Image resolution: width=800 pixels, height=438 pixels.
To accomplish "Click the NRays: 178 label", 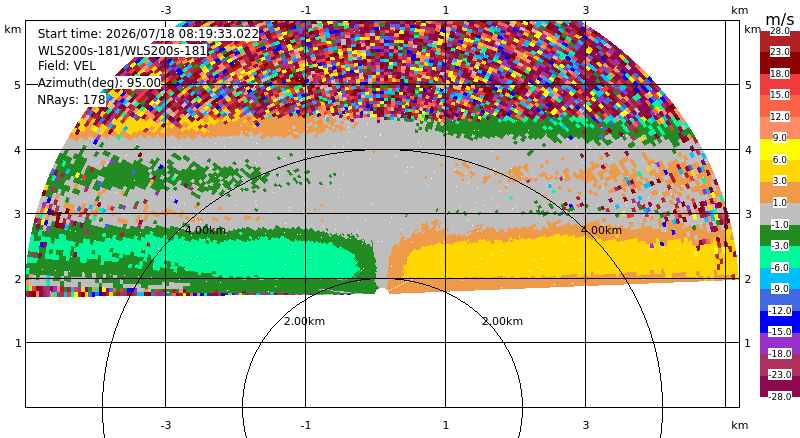I will pyautogui.click(x=71, y=100).
